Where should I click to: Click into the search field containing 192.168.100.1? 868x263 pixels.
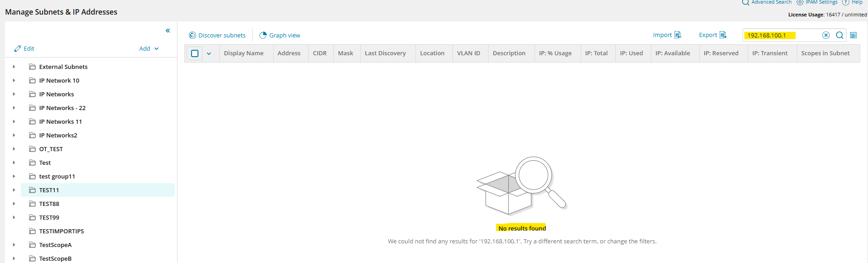782,35
